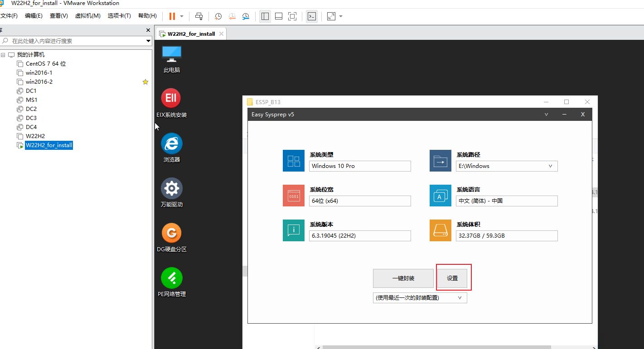Toggle the library sidebar view button
644x349 pixels.
click(x=265, y=16)
